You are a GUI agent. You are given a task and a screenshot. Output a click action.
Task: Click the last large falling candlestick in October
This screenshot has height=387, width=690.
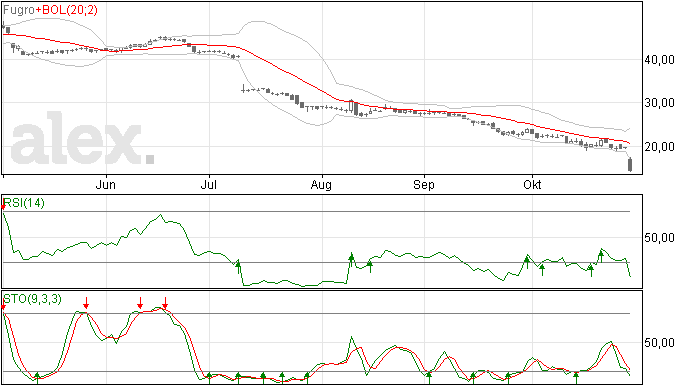point(630,164)
